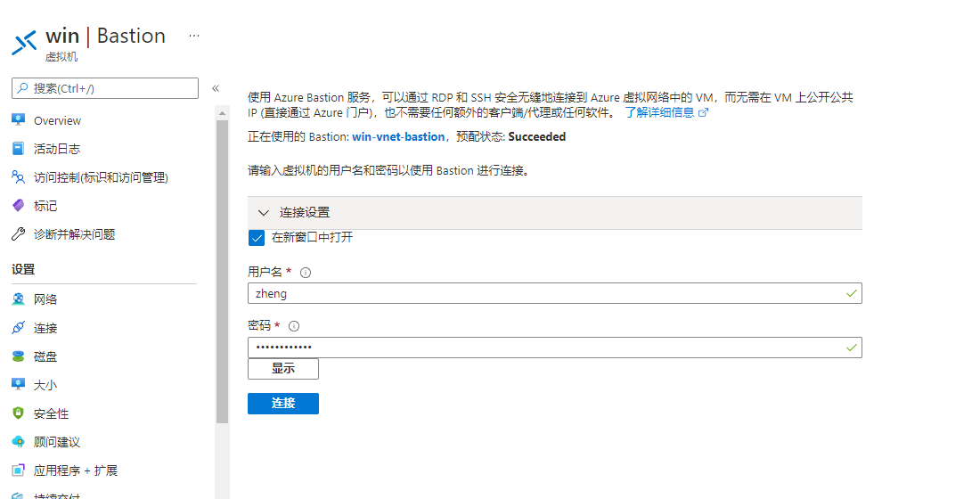This screenshot has height=499, width=980.
Task: Collapse the 连接设置 section chevron
Action: 263,213
